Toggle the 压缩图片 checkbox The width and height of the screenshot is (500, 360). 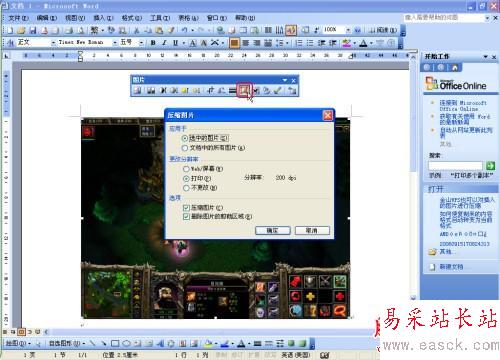tap(186, 208)
